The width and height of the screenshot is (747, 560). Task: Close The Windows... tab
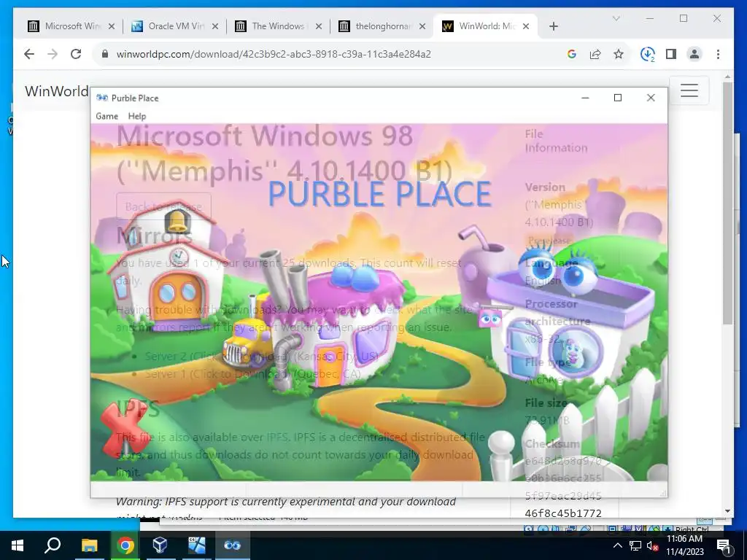click(319, 26)
